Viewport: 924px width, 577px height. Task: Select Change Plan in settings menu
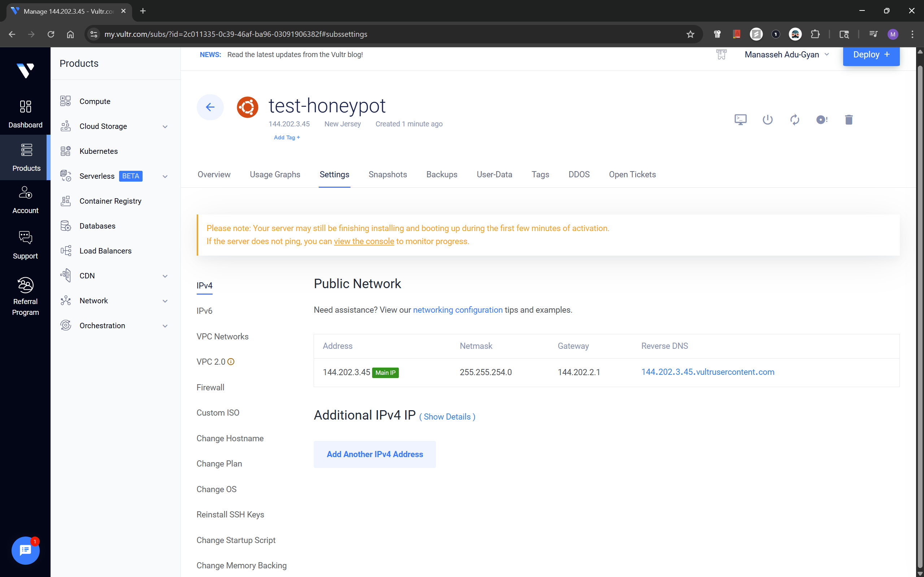[x=219, y=463]
